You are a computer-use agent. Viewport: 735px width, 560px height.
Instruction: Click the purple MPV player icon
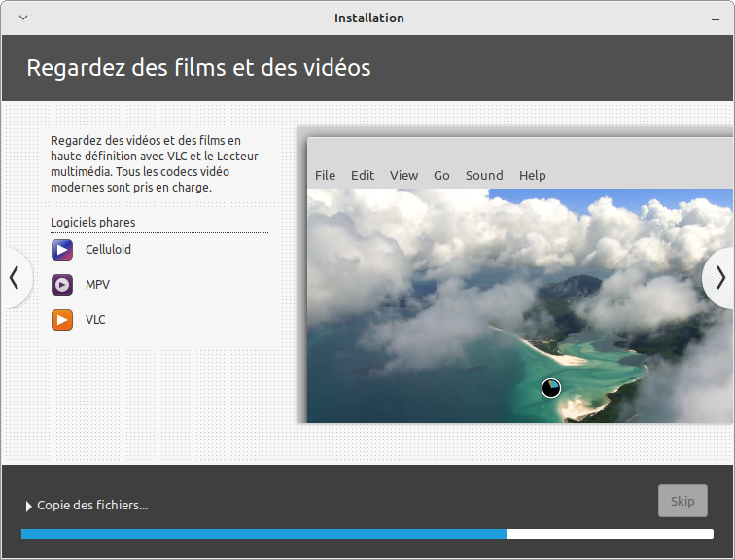pos(62,285)
